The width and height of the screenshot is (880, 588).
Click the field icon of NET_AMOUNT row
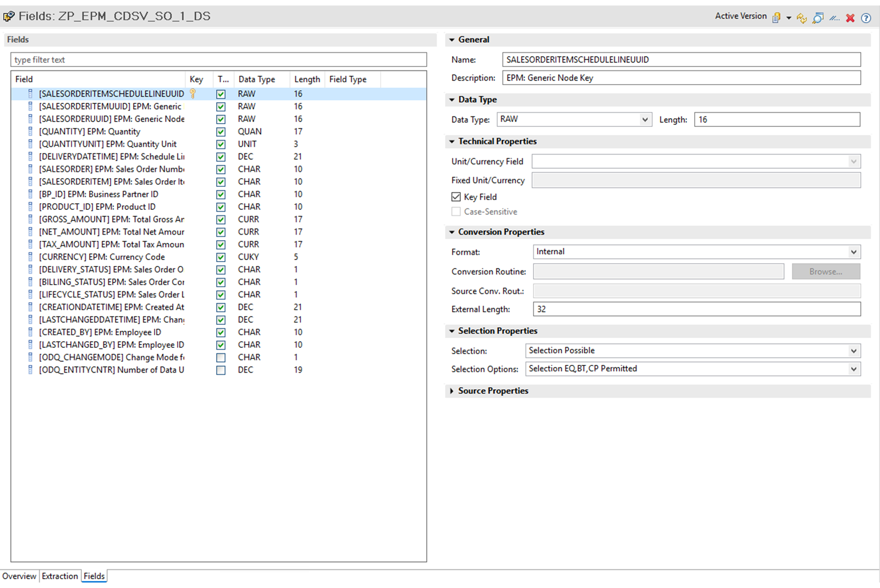(30, 232)
